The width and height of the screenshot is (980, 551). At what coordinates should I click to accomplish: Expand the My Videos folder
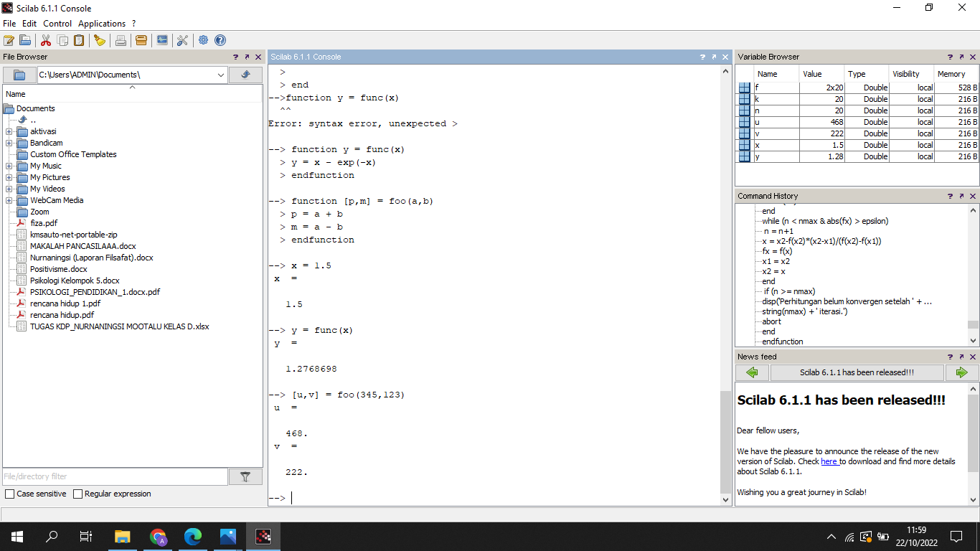[x=9, y=189]
